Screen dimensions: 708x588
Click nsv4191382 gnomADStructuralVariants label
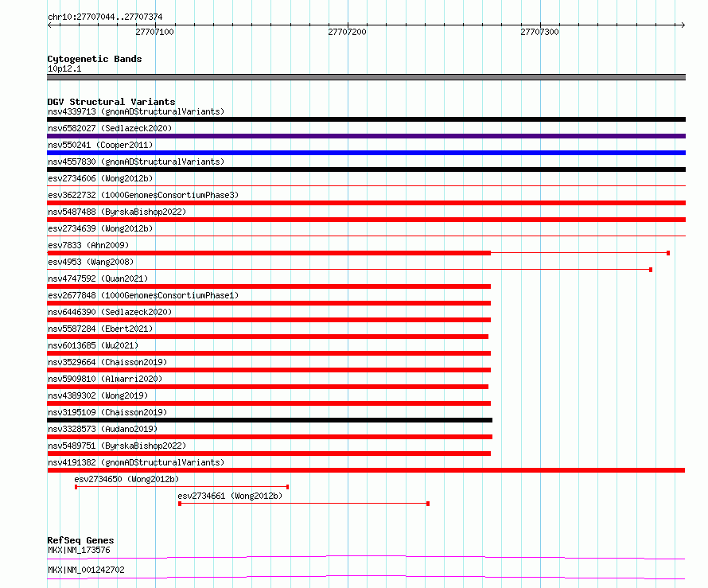pos(136,462)
